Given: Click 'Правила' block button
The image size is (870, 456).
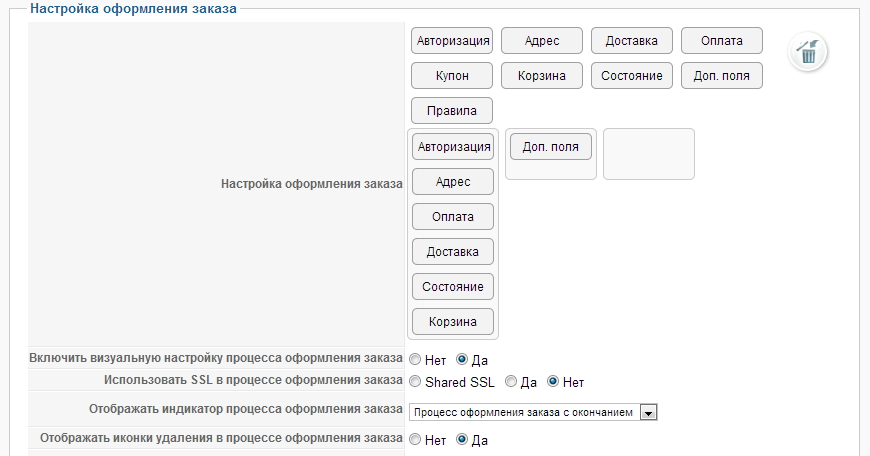Looking at the screenshot, I should pos(452,110).
